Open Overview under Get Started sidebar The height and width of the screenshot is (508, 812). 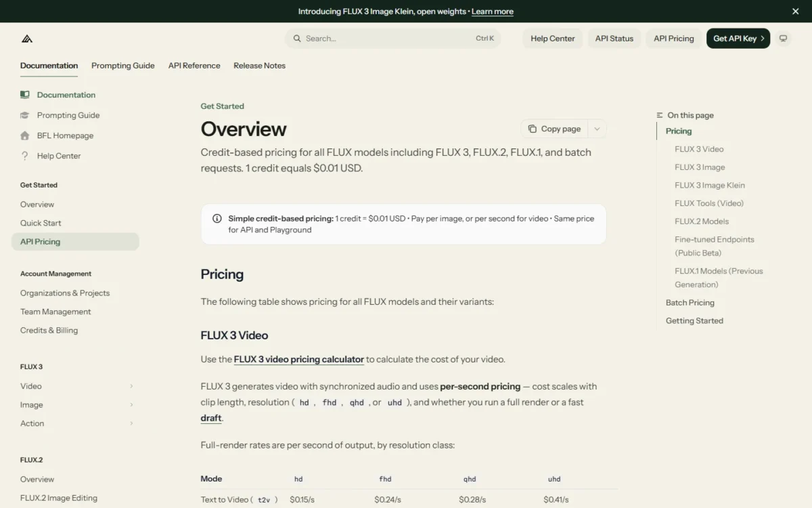[x=37, y=205]
